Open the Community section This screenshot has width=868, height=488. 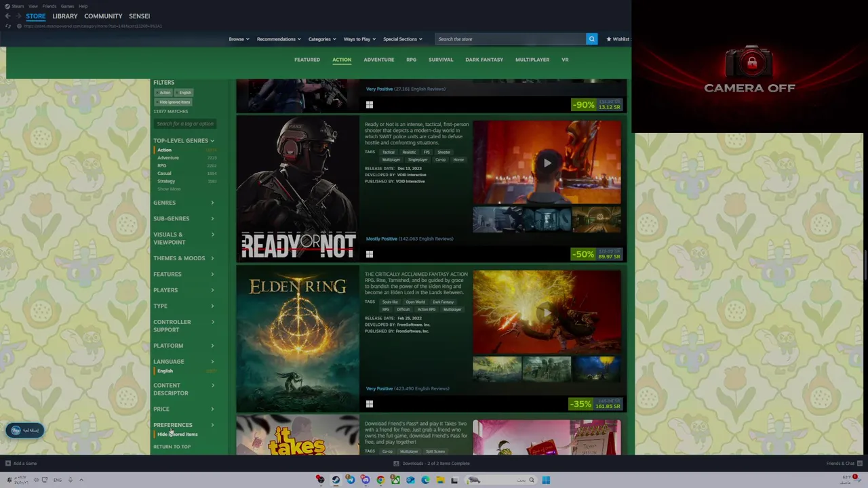tap(103, 16)
